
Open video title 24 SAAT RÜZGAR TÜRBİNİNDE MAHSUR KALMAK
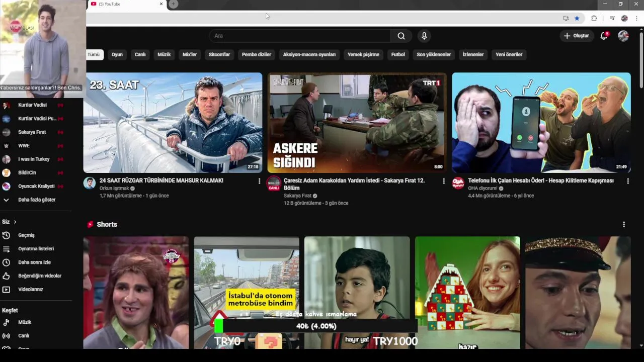162,180
